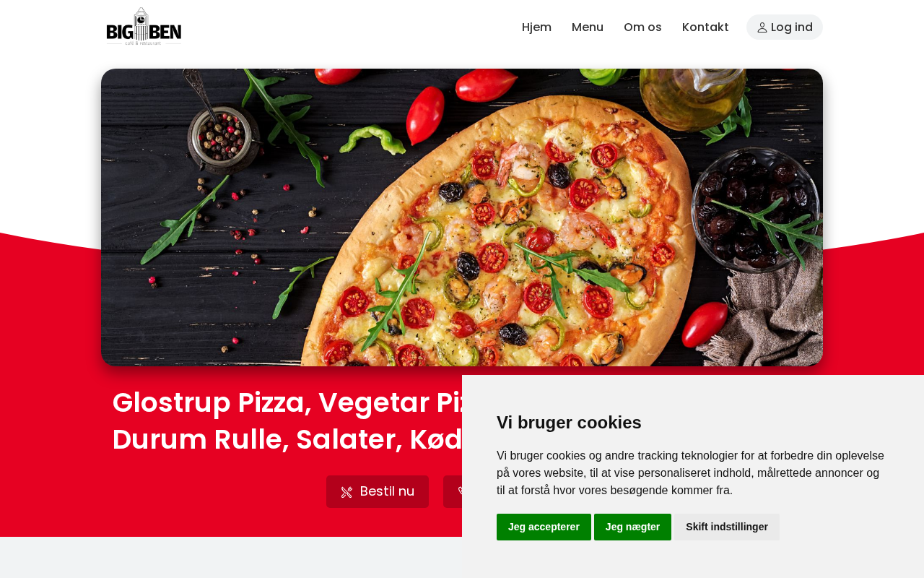
Task: Click the user icon beside Log ind
Action: click(762, 27)
